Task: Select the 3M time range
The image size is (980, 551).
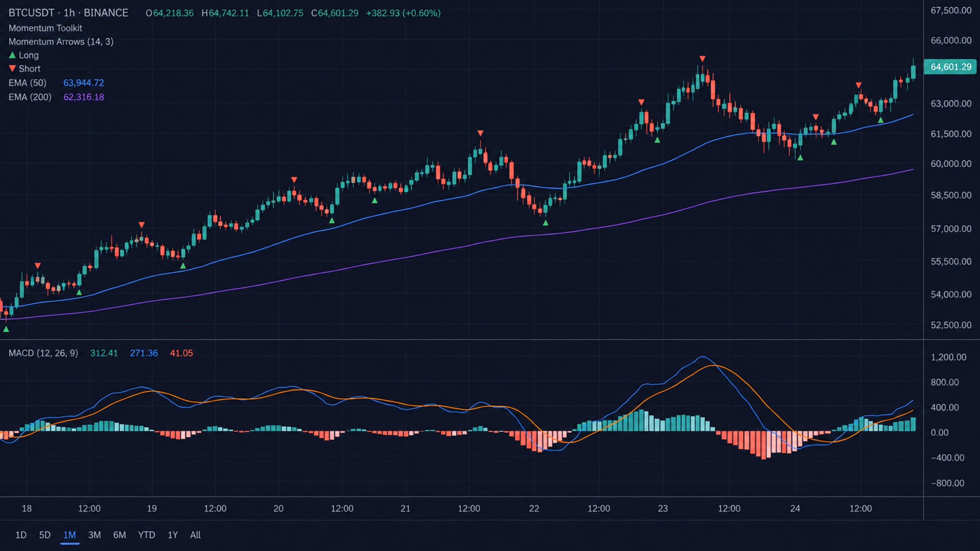Action: tap(95, 535)
